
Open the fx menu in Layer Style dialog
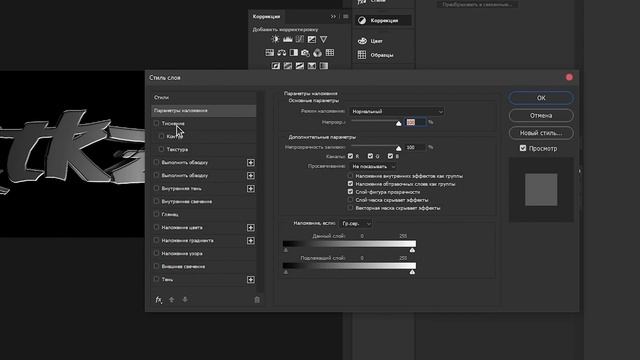point(158,300)
